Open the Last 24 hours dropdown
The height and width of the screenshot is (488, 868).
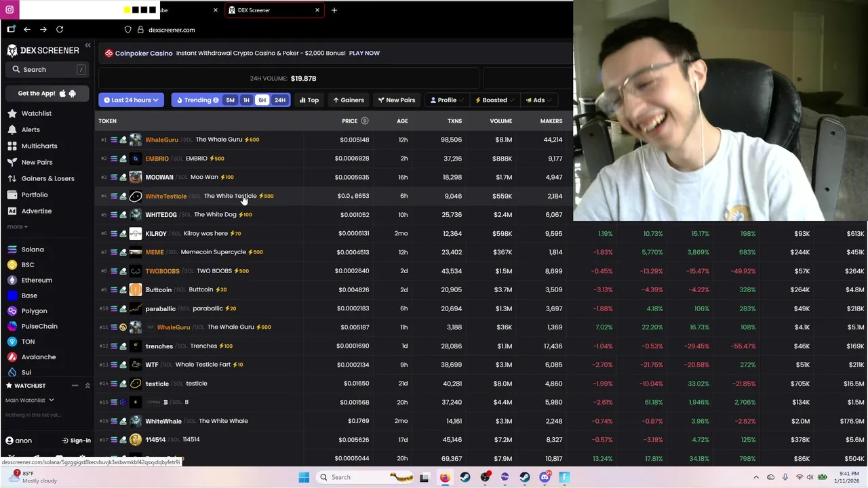tap(131, 100)
